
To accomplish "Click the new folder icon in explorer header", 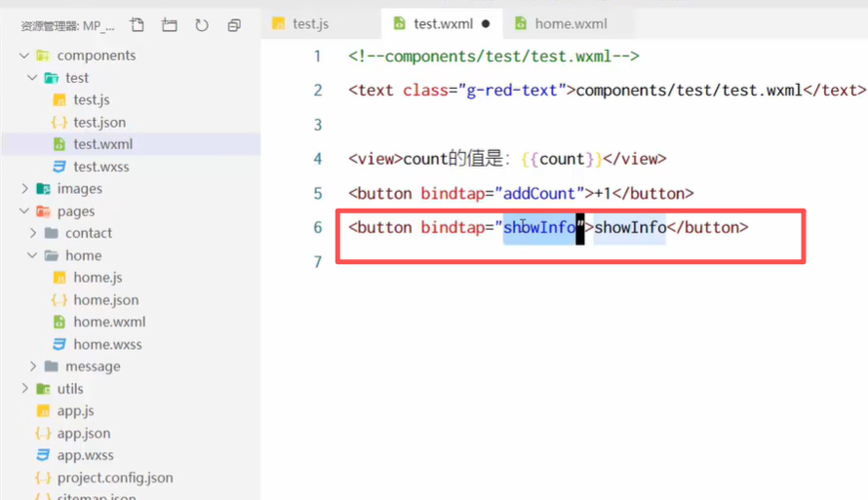I will 170,25.
